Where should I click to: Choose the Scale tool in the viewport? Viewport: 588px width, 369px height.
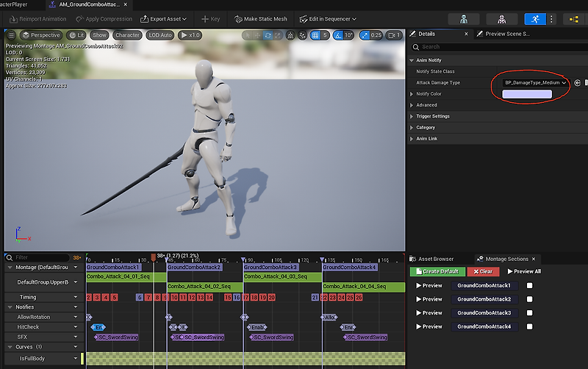point(278,35)
